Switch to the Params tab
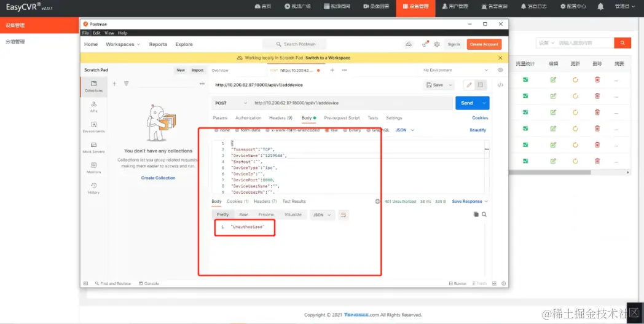Screen dimensions: 644x324 coord(220,118)
